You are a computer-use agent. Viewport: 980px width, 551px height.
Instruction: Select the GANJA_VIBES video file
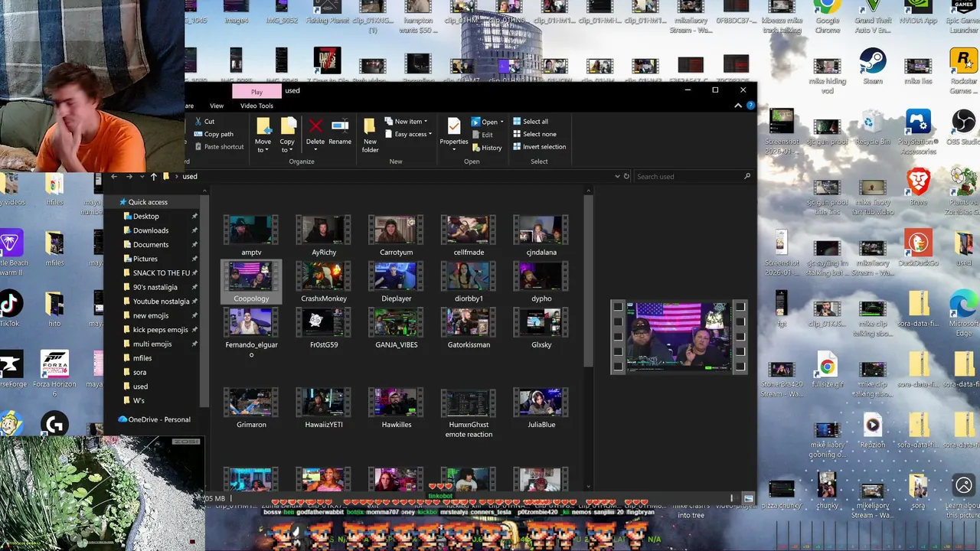click(397, 328)
